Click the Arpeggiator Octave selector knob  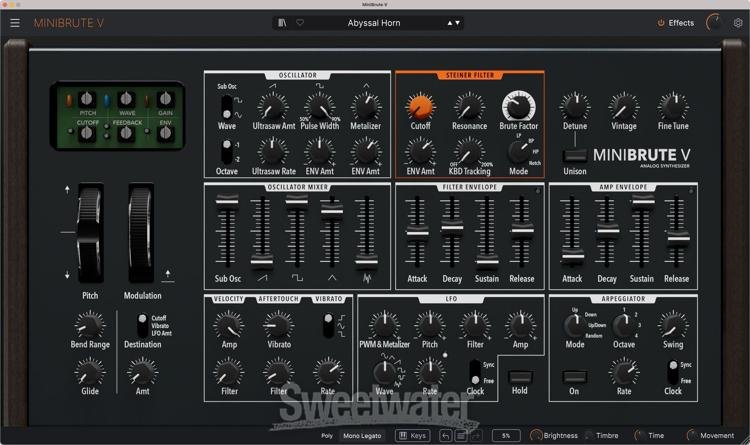pyautogui.click(x=623, y=325)
